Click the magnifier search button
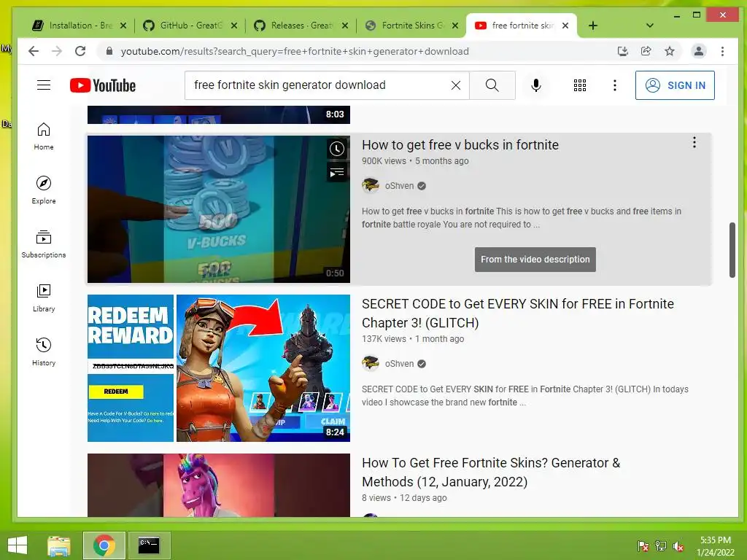The height and width of the screenshot is (560, 747). (x=492, y=85)
